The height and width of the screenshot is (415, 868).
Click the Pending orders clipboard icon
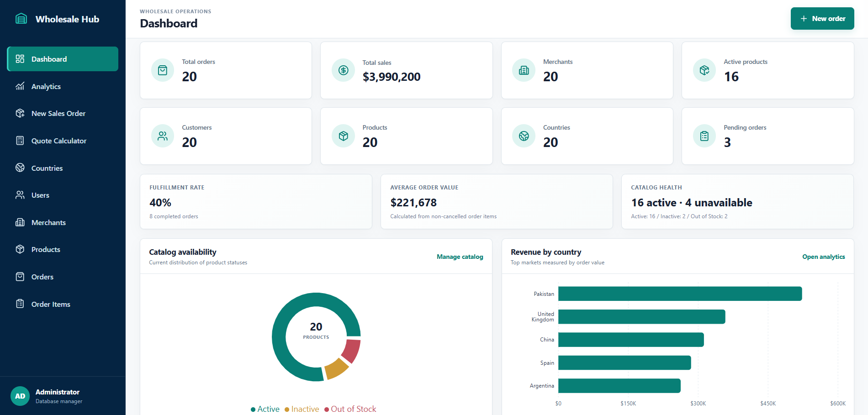click(x=704, y=136)
